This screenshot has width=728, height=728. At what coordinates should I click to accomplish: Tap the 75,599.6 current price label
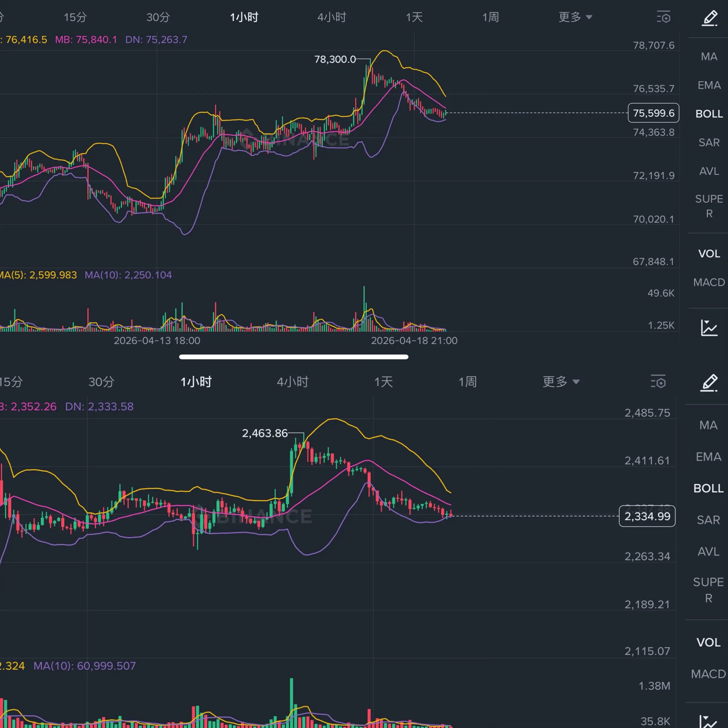point(653,113)
